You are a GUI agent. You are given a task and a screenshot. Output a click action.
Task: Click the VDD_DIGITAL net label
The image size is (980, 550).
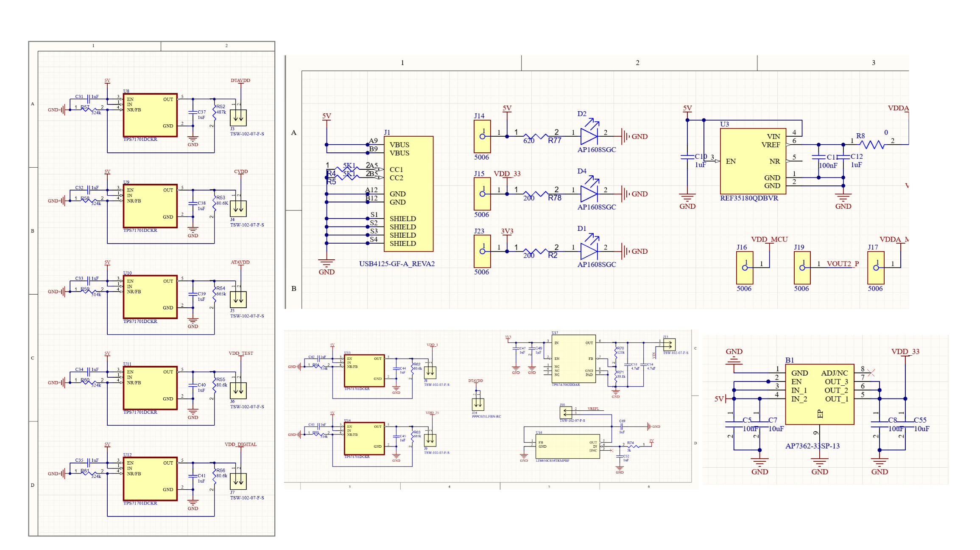point(240,444)
